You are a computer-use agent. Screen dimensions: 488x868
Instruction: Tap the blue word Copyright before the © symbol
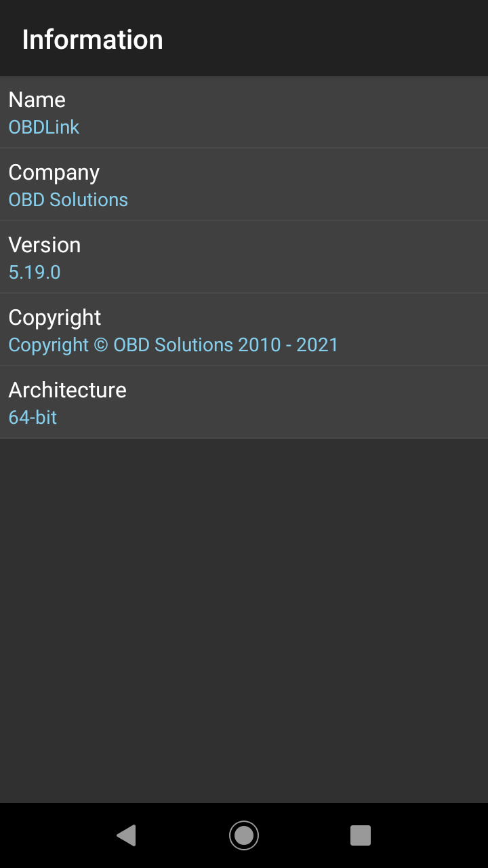(49, 345)
